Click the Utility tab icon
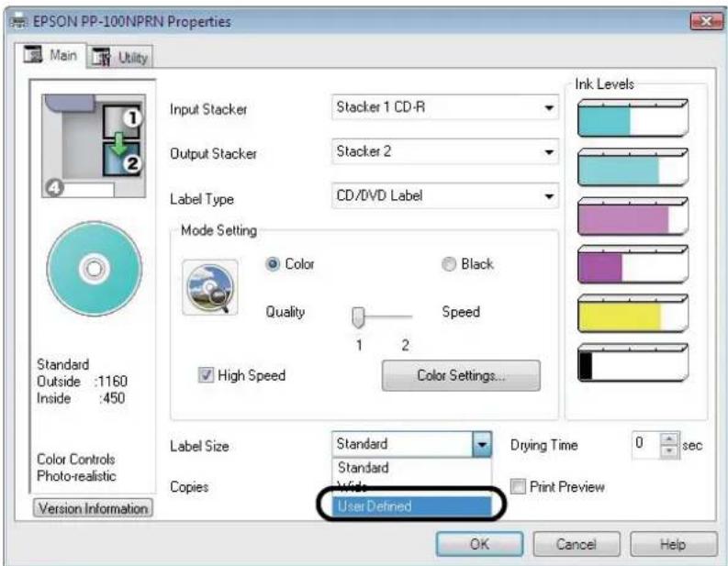This screenshot has height=566, width=728. (101, 57)
